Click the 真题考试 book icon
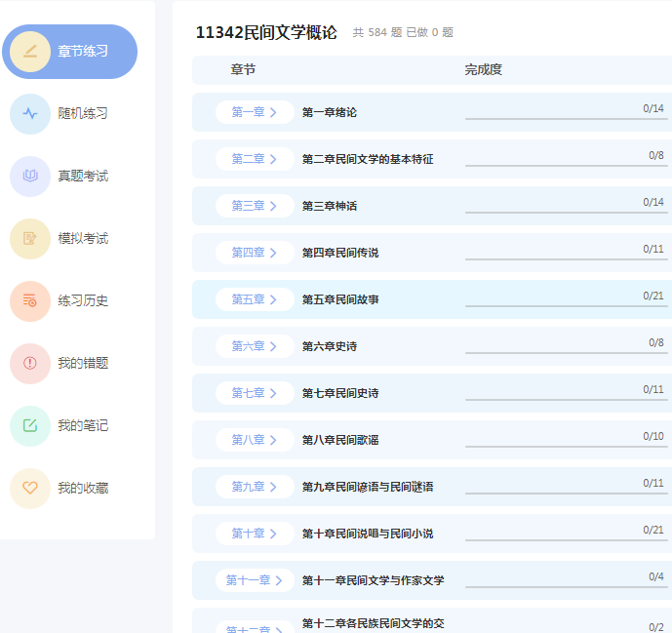This screenshot has height=633, width=672. coord(30,177)
